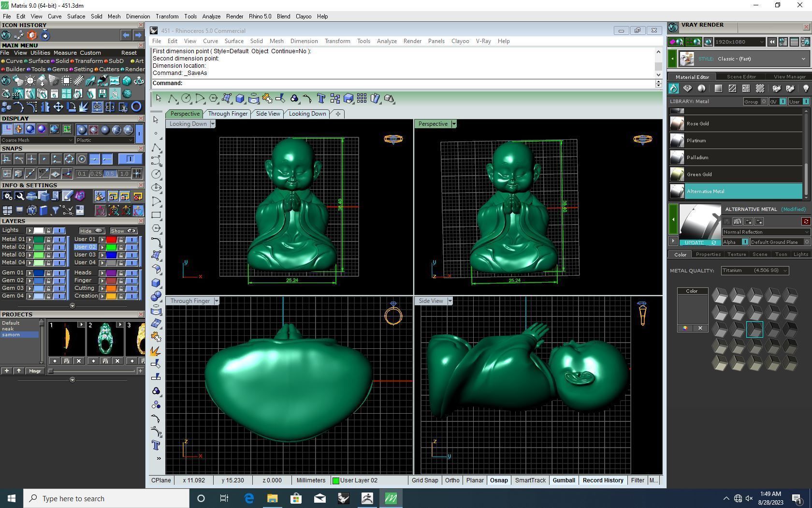
Task: Toggle Osnap in the status bar
Action: pyautogui.click(x=499, y=480)
